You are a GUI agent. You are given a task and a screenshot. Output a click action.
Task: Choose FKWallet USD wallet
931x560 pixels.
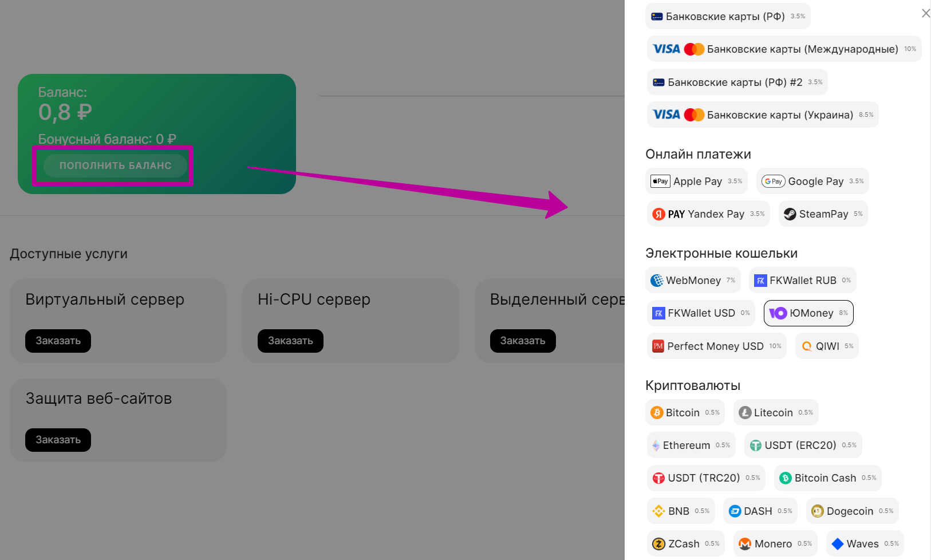click(701, 313)
